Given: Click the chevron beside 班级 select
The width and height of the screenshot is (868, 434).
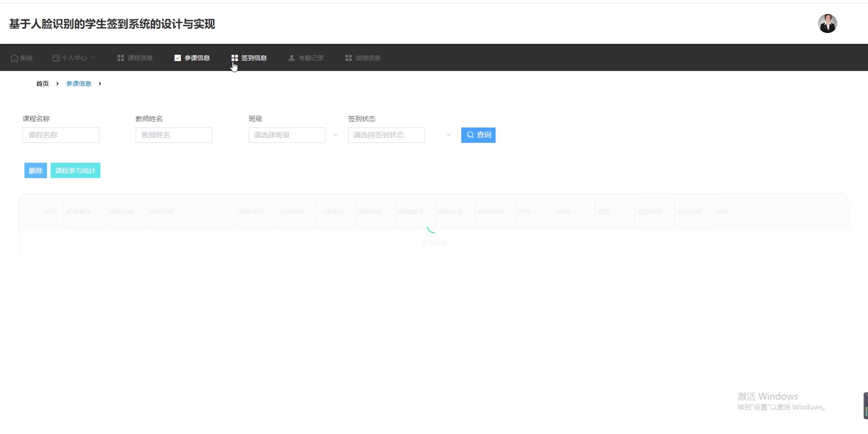Looking at the screenshot, I should 336,135.
